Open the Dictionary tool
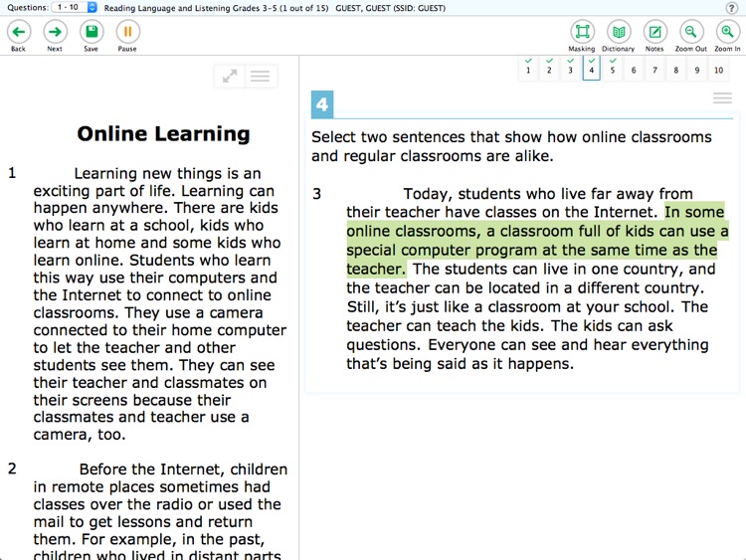This screenshot has width=746, height=560. point(619,32)
